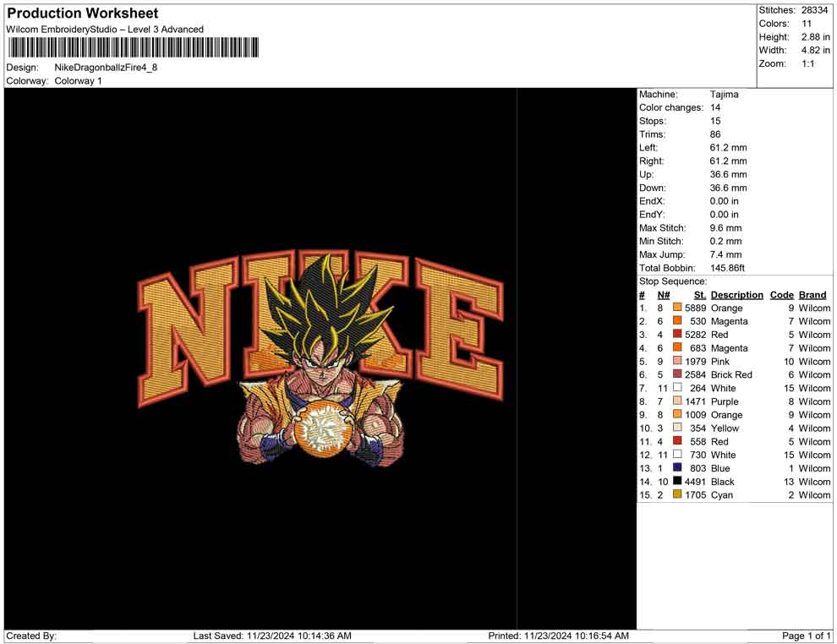The image size is (837, 644).
Task: Click the 'Brick Red' description text
Action: (731, 374)
